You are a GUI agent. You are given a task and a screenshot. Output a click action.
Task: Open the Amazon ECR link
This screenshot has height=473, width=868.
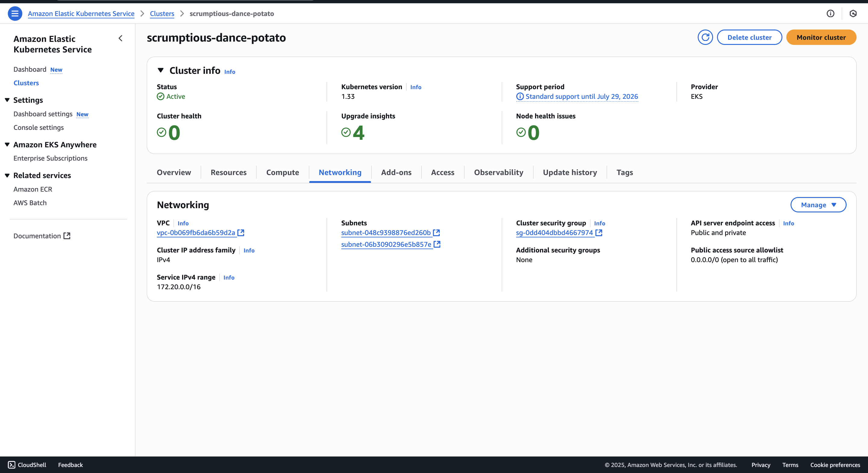point(33,189)
